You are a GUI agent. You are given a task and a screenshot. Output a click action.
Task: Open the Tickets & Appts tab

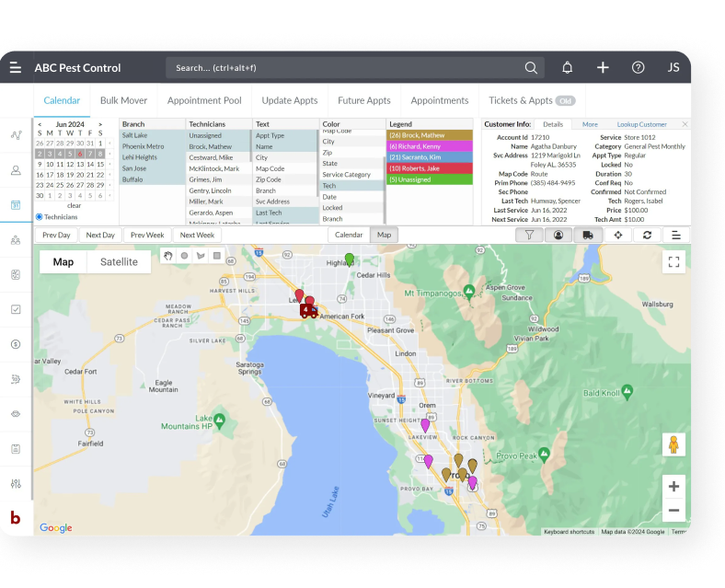click(532, 100)
